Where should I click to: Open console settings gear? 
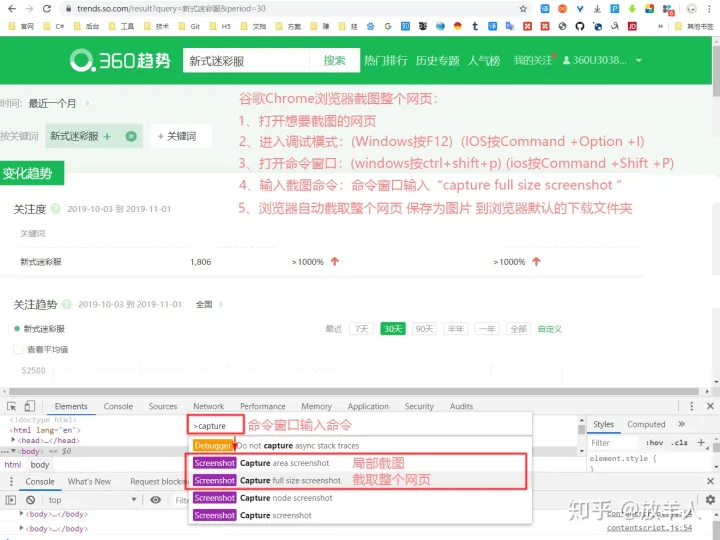710,499
